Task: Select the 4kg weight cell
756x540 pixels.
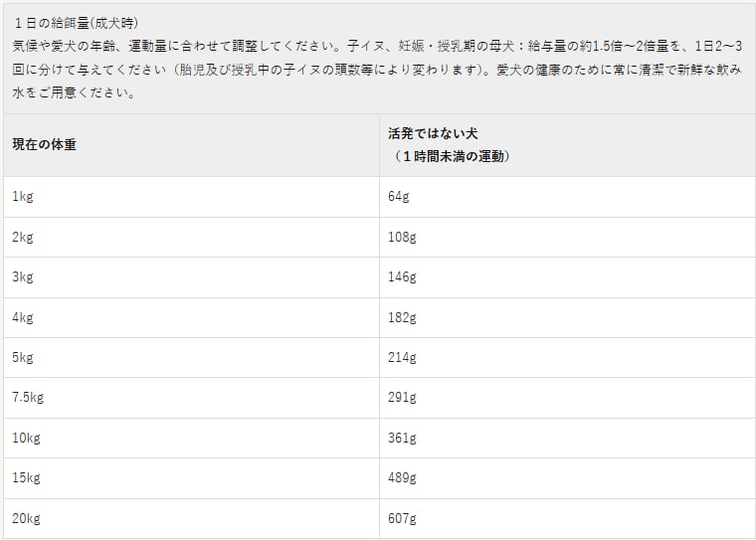Action: [x=23, y=318]
